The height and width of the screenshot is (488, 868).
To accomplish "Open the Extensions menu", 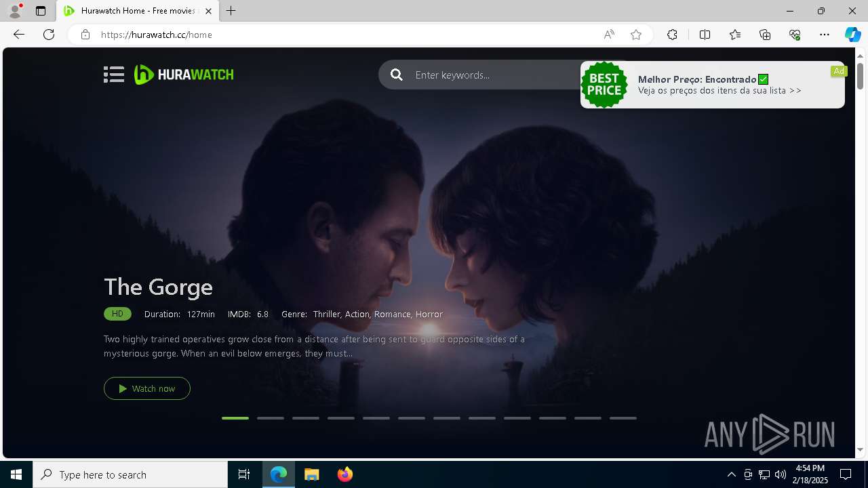I will click(x=672, y=35).
